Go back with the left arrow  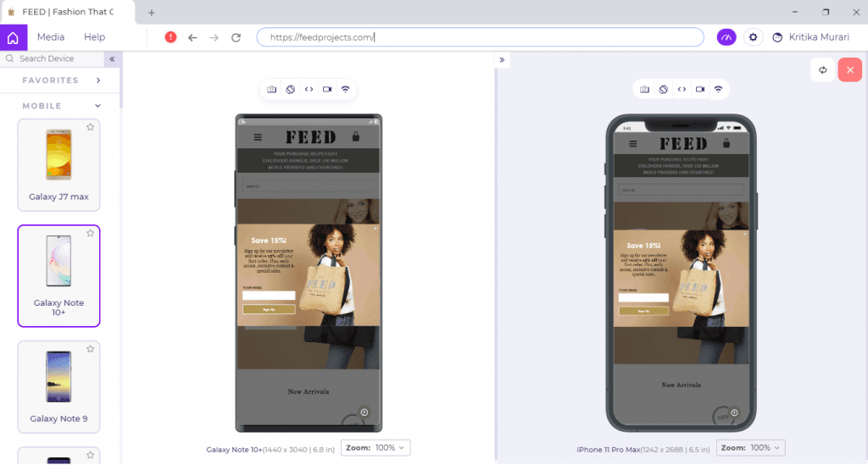192,37
